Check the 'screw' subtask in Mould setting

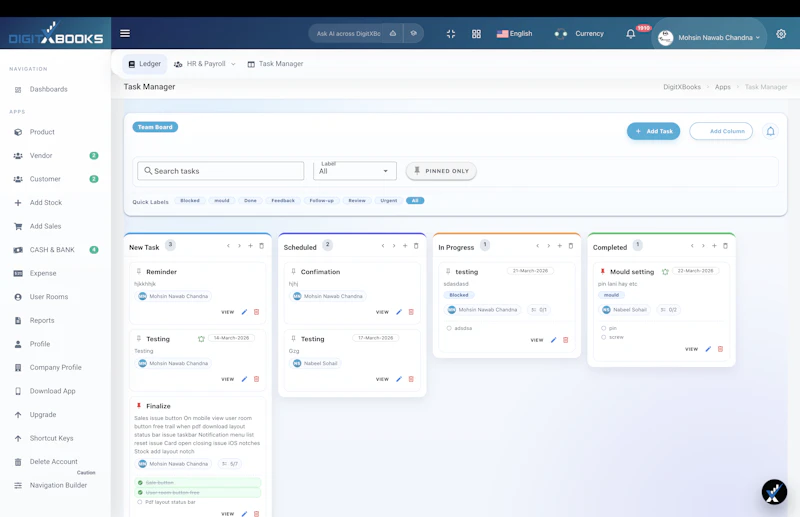click(x=604, y=337)
